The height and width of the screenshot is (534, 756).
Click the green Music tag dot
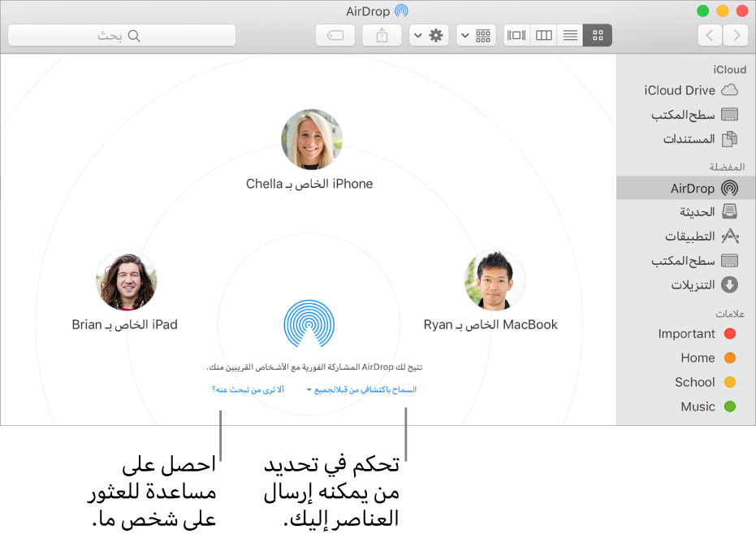[730, 406]
